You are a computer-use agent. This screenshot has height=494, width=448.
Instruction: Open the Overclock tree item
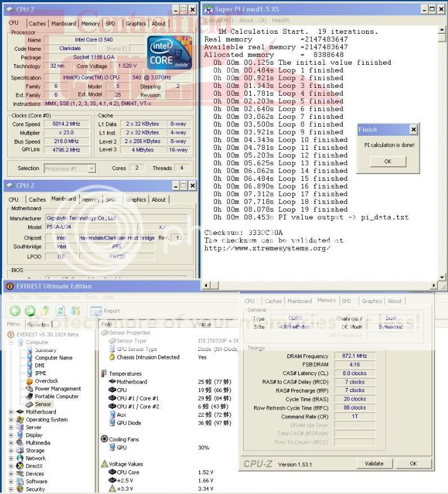point(46,381)
